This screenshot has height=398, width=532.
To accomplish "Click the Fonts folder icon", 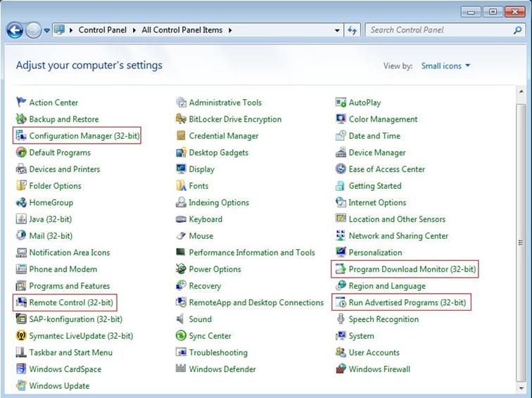I will click(181, 185).
